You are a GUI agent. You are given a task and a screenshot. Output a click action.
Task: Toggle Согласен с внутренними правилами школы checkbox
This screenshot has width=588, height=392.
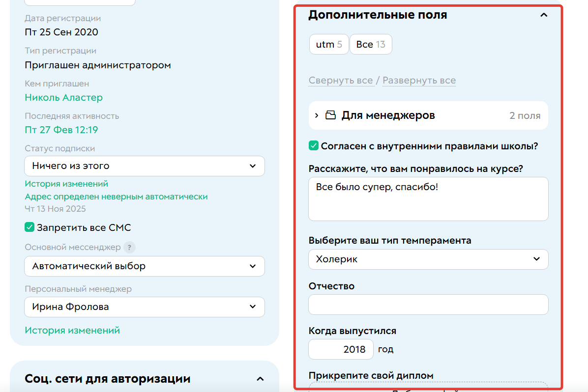(x=314, y=145)
